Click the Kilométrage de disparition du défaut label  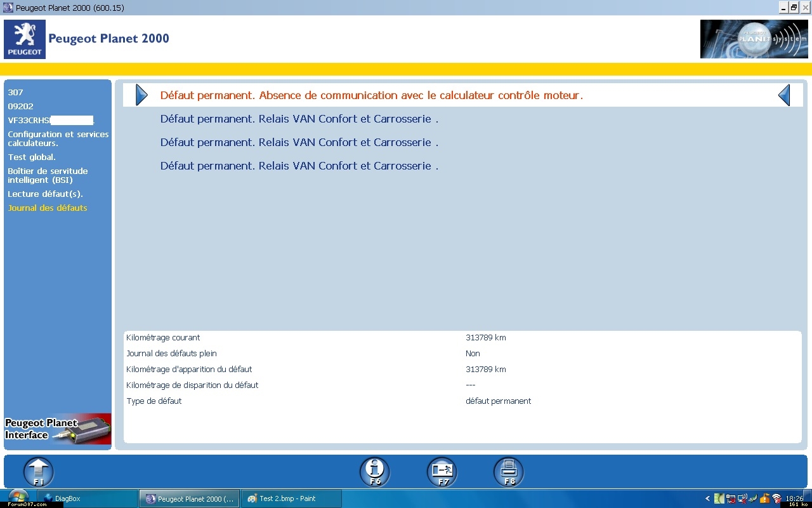pos(192,385)
